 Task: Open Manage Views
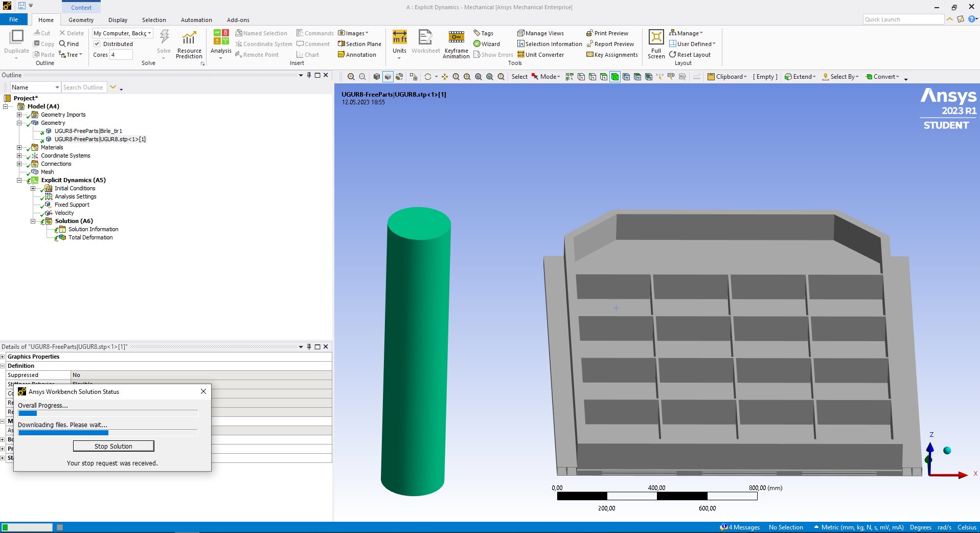(x=540, y=33)
